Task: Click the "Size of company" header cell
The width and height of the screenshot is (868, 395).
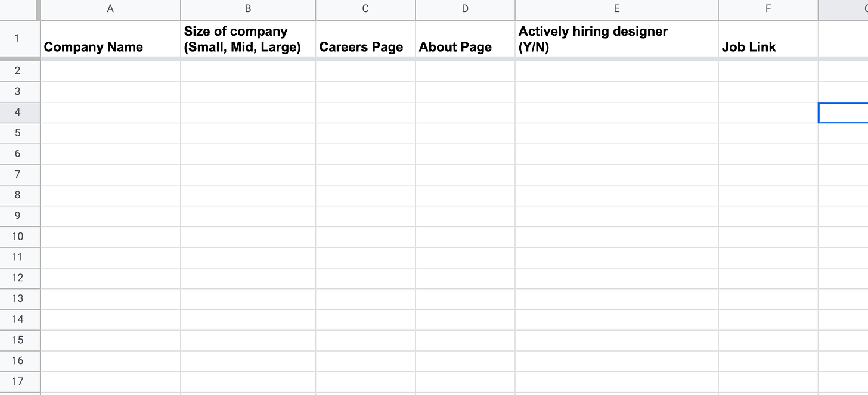Action: pyautogui.click(x=247, y=39)
